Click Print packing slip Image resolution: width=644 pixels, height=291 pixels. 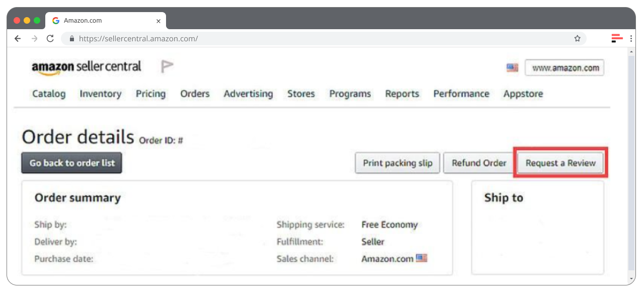[397, 163]
